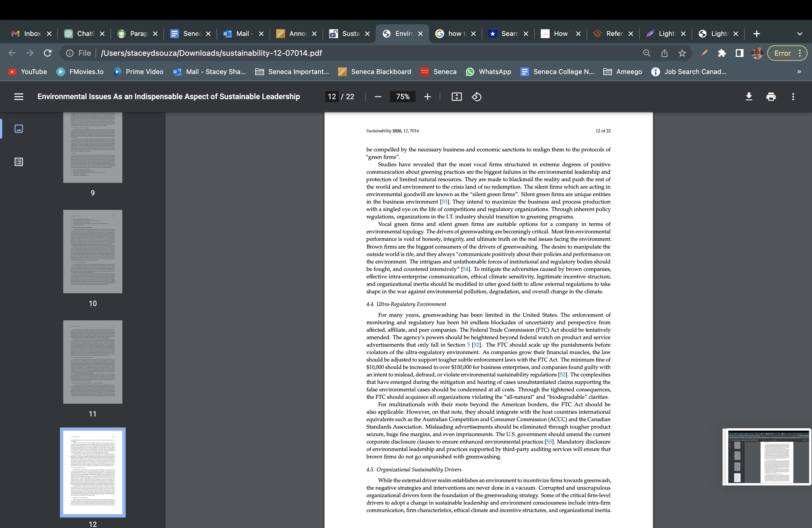Go forward in browser history
This screenshot has height=528, width=812.
pos(30,53)
